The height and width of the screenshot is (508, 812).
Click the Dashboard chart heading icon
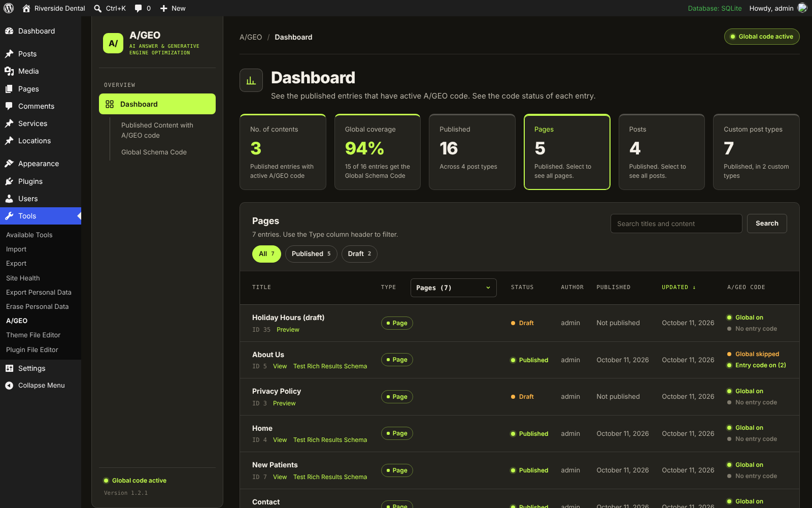(251, 80)
